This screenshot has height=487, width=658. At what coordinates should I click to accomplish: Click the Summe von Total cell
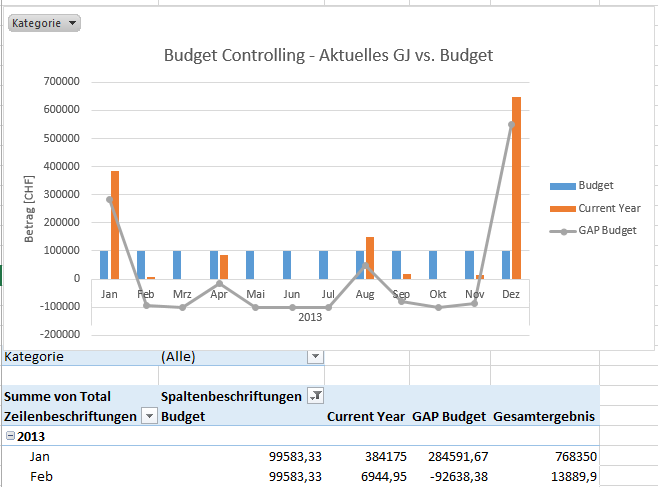coord(58,396)
